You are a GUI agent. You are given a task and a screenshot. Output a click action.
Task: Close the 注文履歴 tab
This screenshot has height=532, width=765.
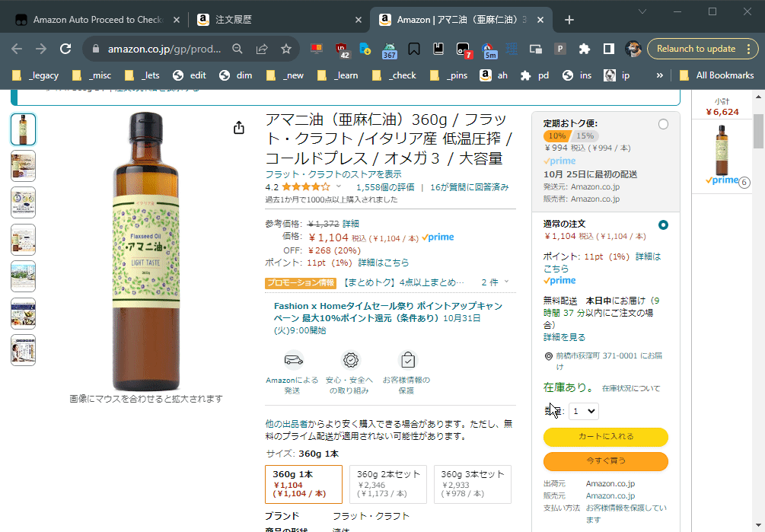[359, 20]
